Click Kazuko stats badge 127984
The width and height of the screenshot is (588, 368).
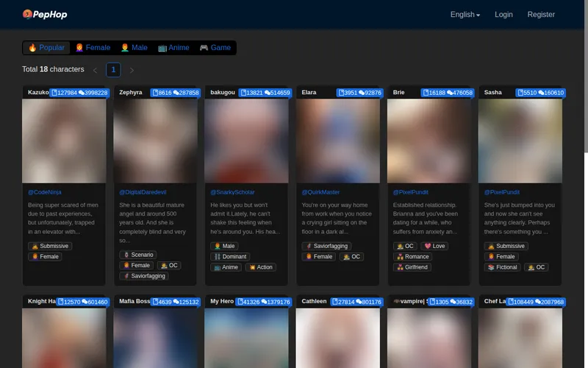tap(79, 93)
